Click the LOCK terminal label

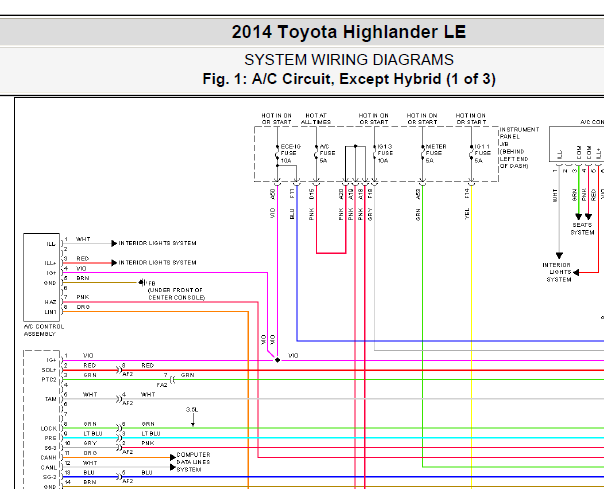coord(49,429)
